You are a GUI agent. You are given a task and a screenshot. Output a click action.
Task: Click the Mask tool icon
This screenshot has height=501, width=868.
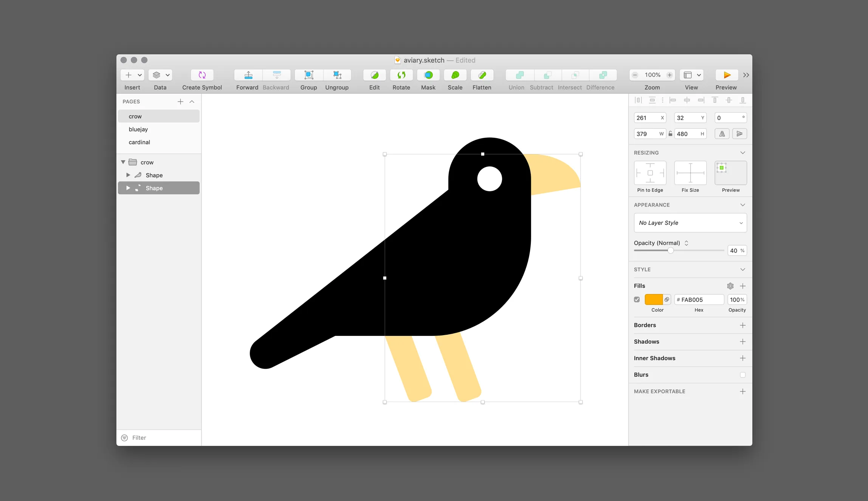pyautogui.click(x=428, y=75)
